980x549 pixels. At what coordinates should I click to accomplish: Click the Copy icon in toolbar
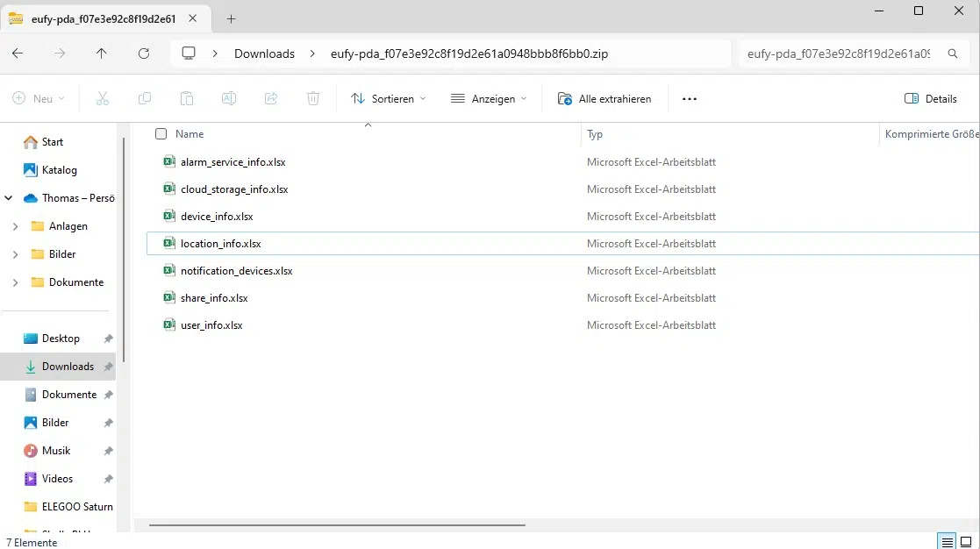[x=145, y=99]
